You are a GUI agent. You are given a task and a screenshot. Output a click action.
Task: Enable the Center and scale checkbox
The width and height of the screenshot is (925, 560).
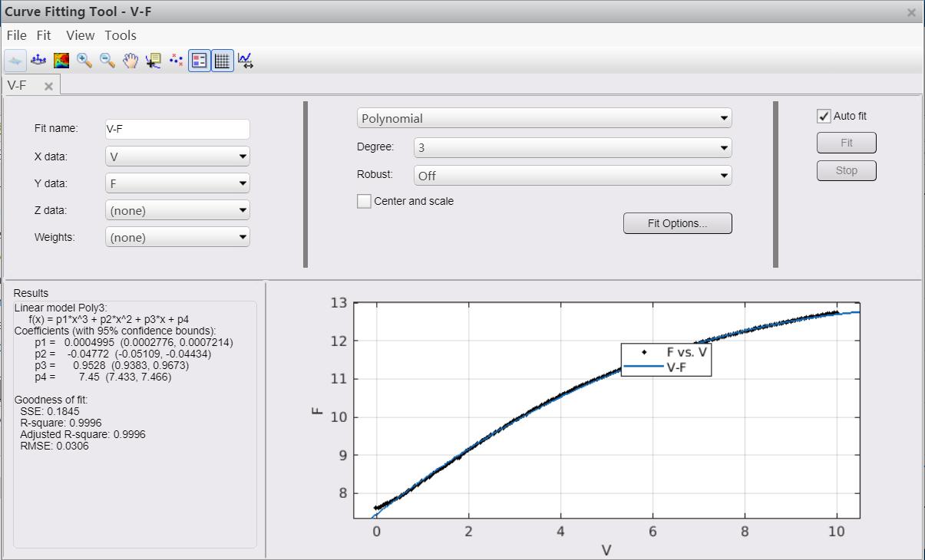click(x=364, y=201)
